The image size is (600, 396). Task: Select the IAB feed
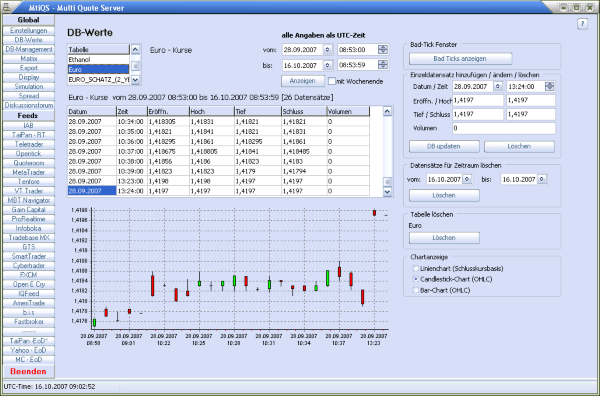[x=29, y=125]
